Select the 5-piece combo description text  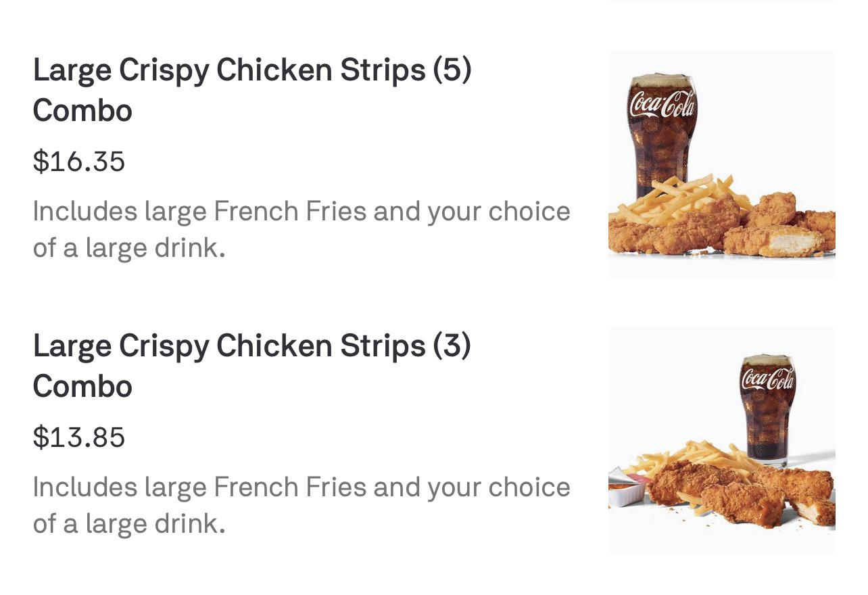pos(301,229)
